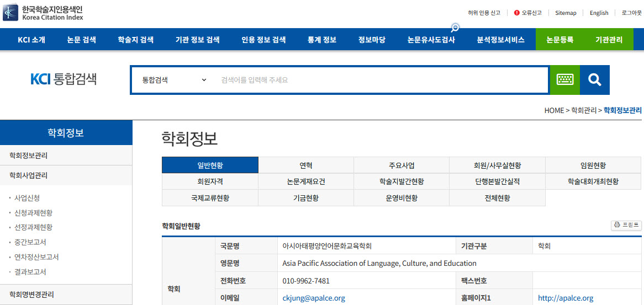The height and width of the screenshot is (305, 644).
Task: Click the magnifier search button
Action: [594, 80]
